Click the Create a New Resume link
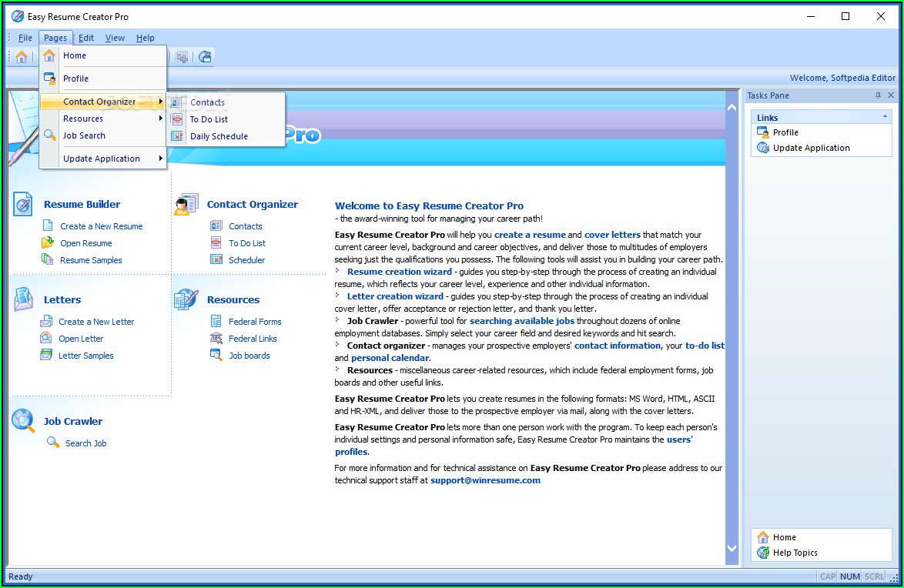 click(x=101, y=226)
